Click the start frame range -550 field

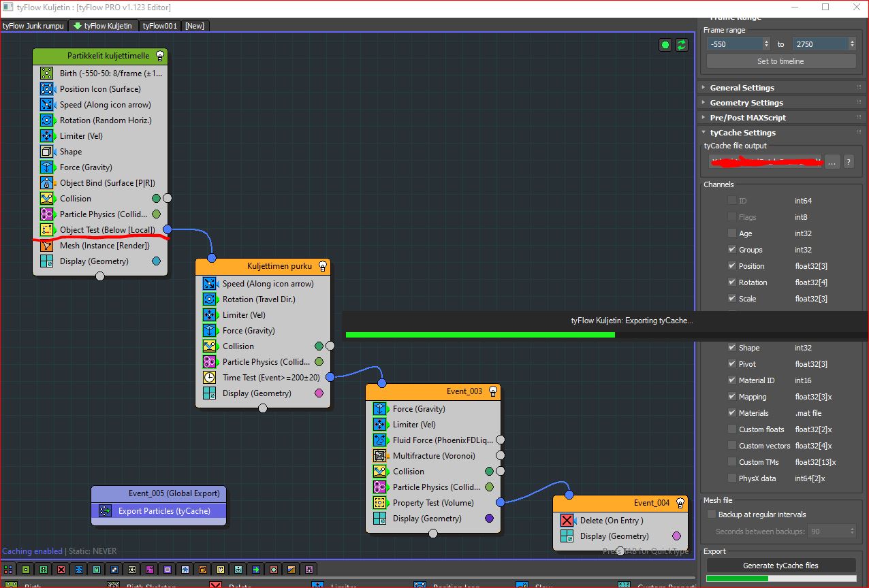734,44
